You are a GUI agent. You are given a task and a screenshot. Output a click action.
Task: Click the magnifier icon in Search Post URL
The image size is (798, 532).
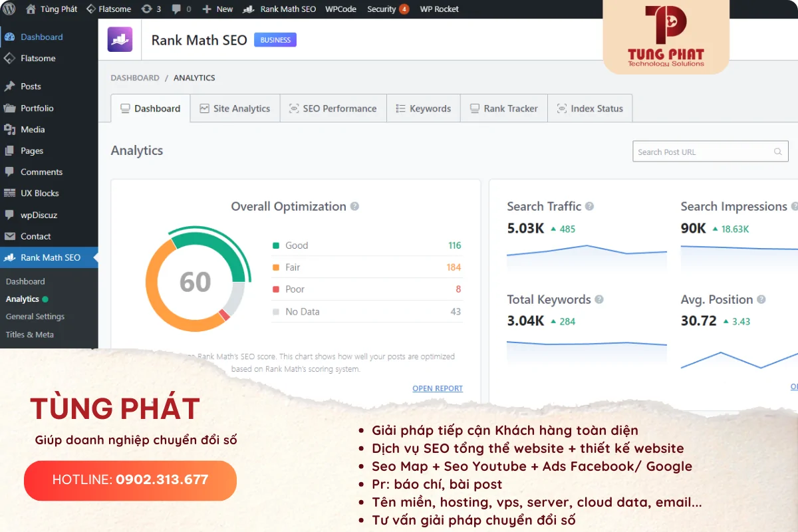(777, 151)
